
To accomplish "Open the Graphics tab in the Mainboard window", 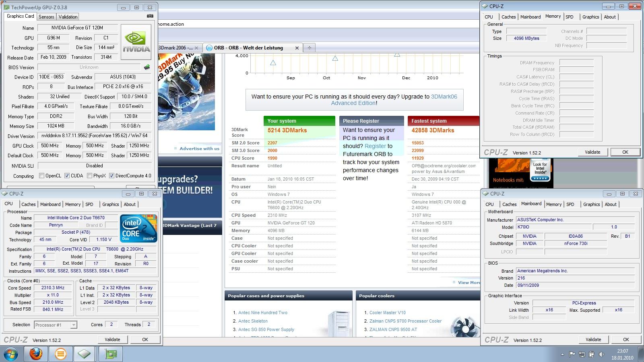I will pos(591,204).
